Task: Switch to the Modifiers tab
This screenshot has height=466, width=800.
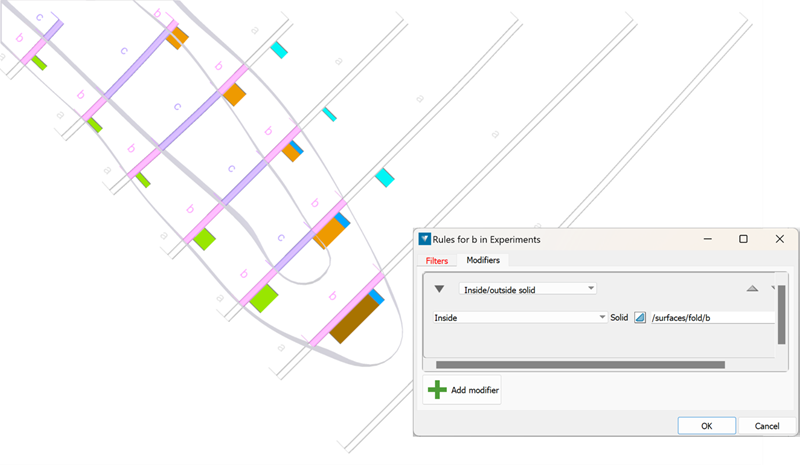Action: [483, 260]
